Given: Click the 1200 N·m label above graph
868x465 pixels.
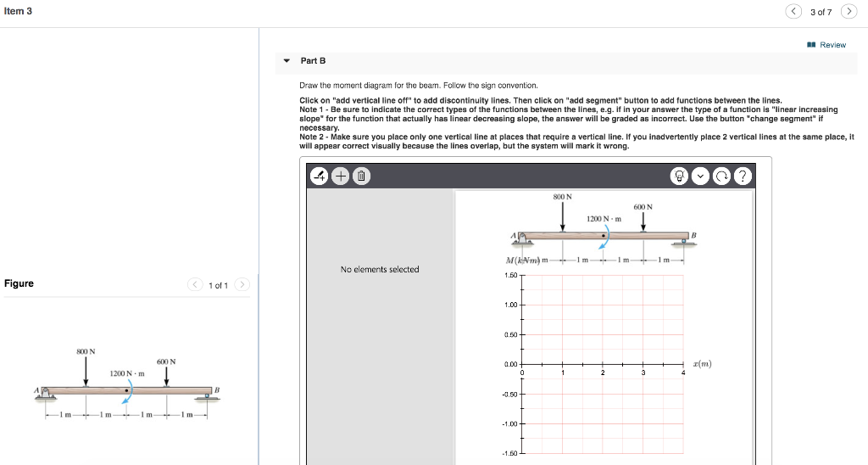Looking at the screenshot, I should [x=604, y=219].
